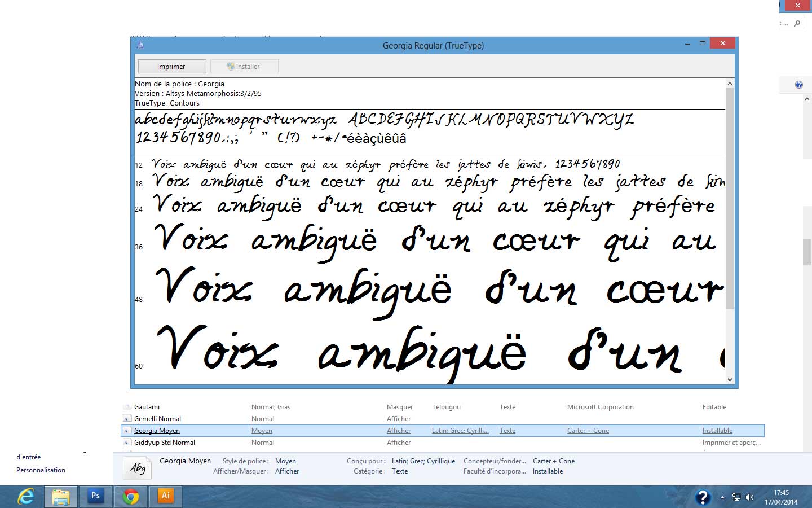The height and width of the screenshot is (508, 812).
Task: Select the Georgia Moyen font name
Action: coord(157,431)
